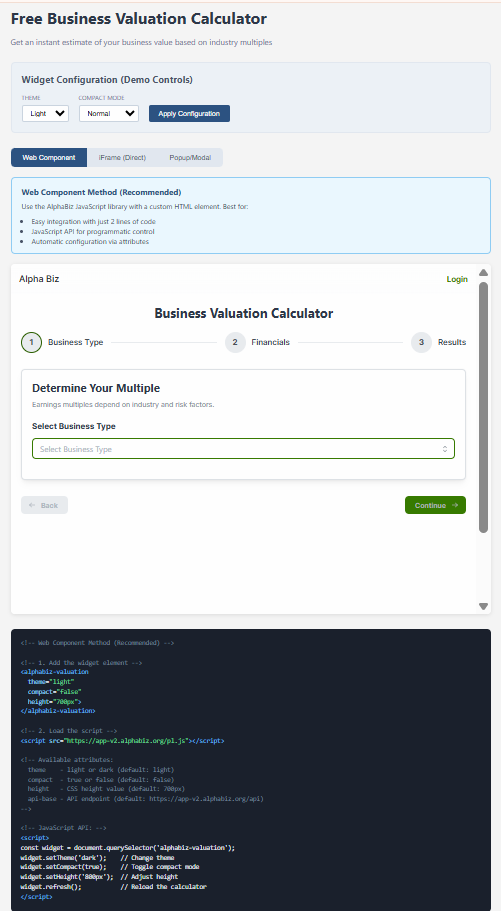Viewport: 501px width, 911px height.
Task: Click 'Easy integration with just 2 lines' bullet
Action: (x=94, y=221)
